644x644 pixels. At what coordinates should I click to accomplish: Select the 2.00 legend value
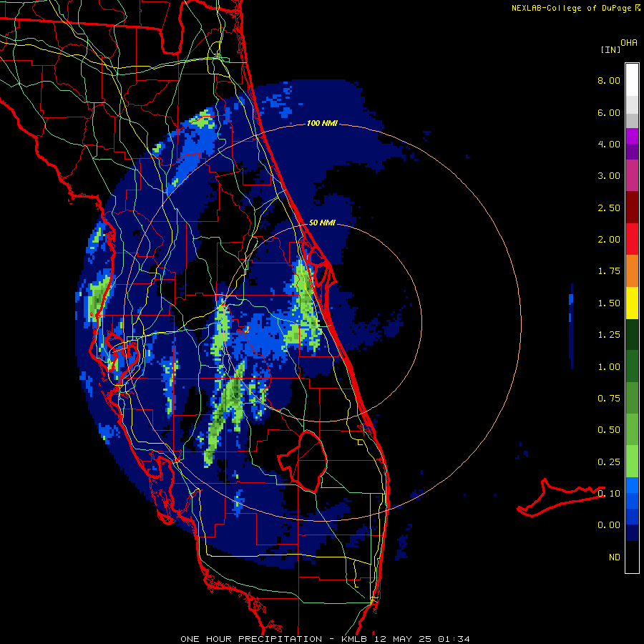(x=609, y=240)
